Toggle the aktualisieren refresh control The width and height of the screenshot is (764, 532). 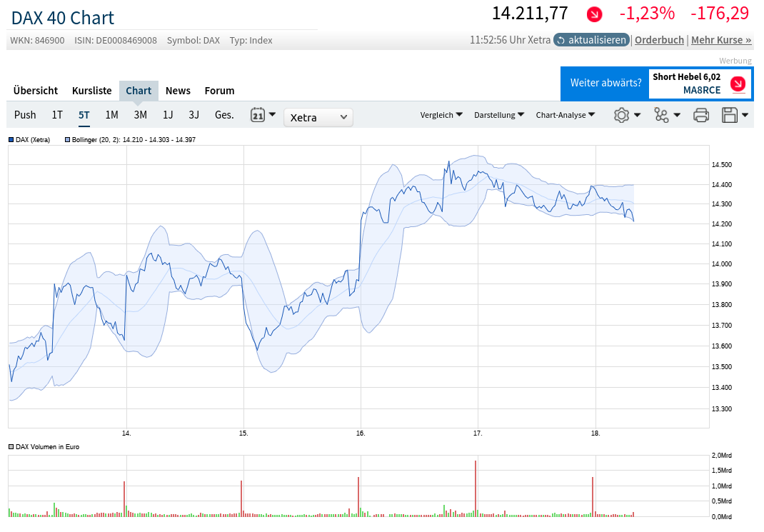point(591,41)
